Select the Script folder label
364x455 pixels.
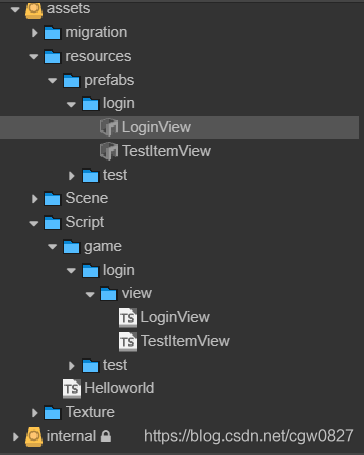click(85, 222)
